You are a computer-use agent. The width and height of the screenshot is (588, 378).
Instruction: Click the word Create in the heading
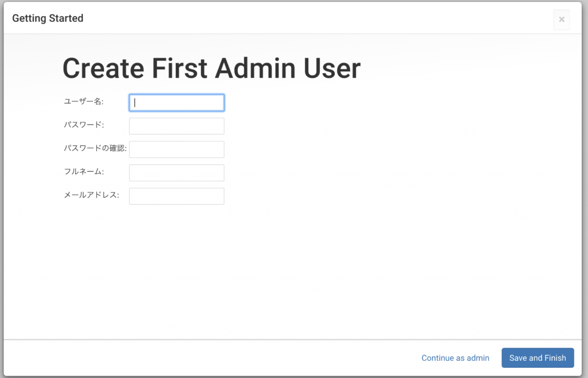click(103, 68)
